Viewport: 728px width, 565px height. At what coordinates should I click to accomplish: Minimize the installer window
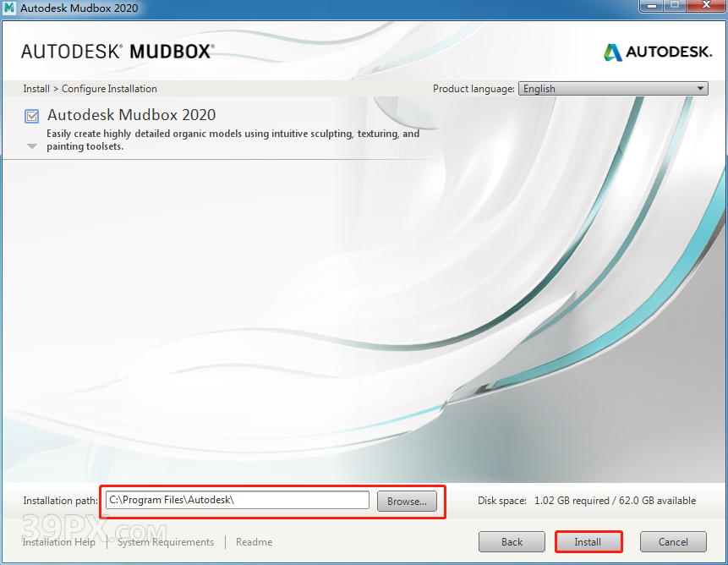click(650, 7)
